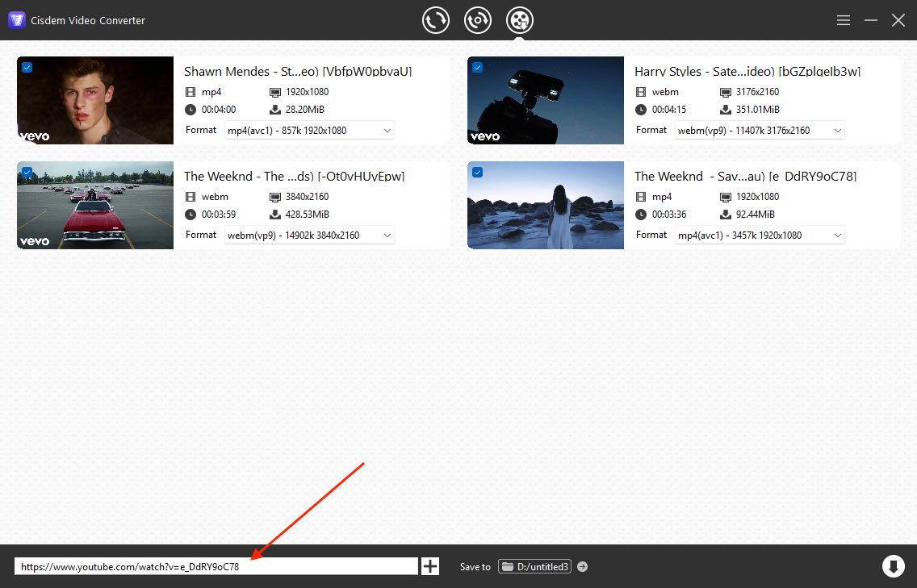Click The Weeknd red car thumbnail

tap(95, 205)
